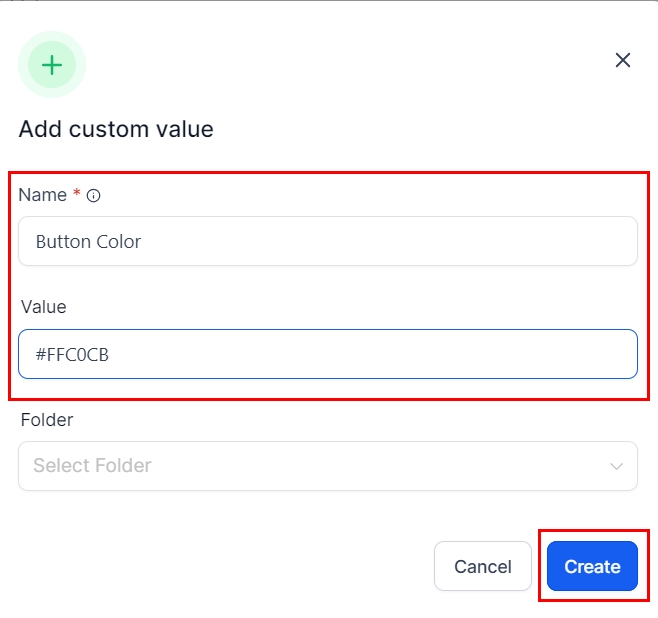Click the Value field label
Screen dimensions: 658x618
(43, 307)
